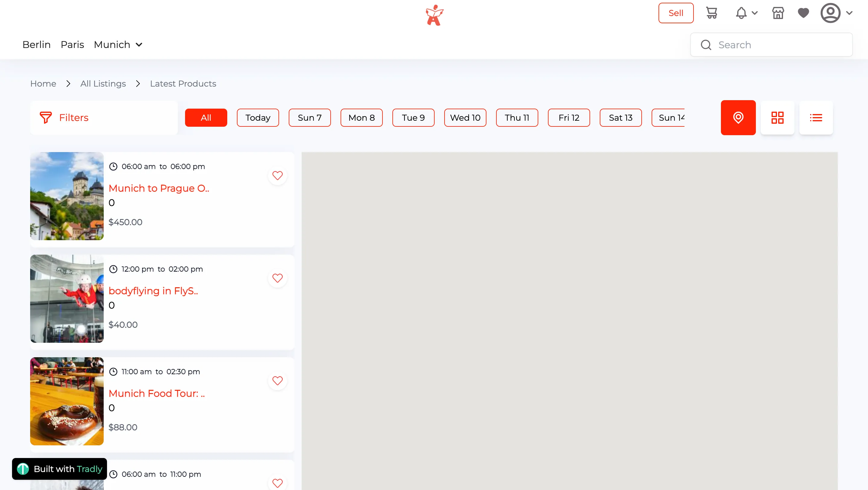Switch to map view icon

[738, 118]
